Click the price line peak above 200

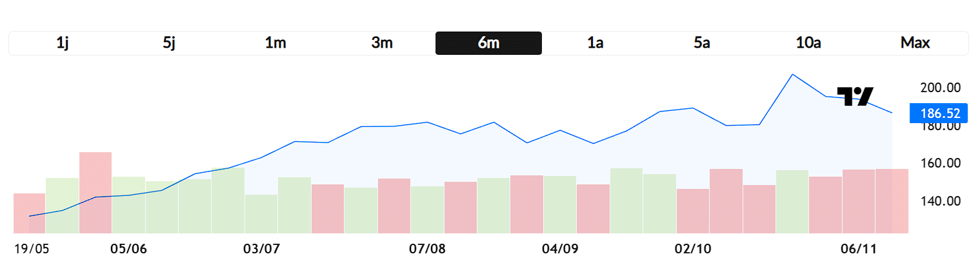pos(792,75)
